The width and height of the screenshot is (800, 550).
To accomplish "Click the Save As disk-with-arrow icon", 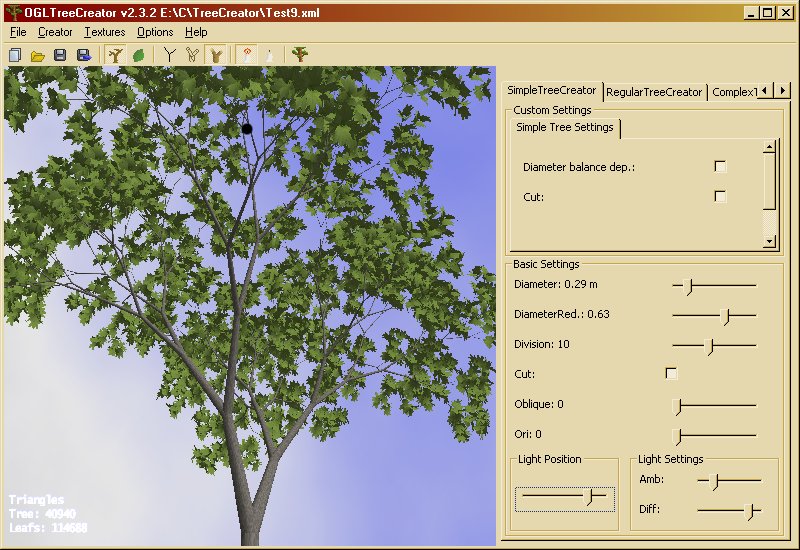I will tap(83, 55).
